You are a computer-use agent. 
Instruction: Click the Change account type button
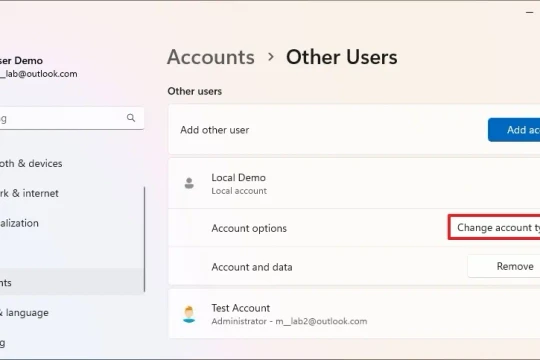pos(494,227)
